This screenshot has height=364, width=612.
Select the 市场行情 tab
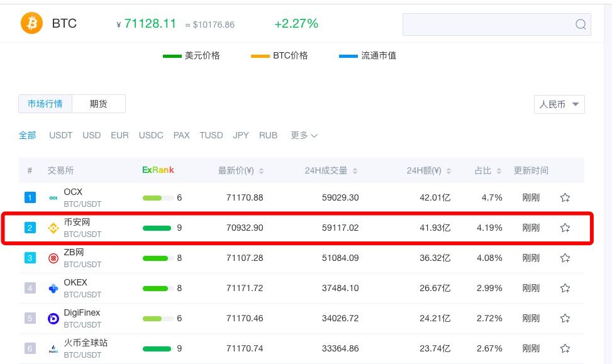tap(45, 104)
